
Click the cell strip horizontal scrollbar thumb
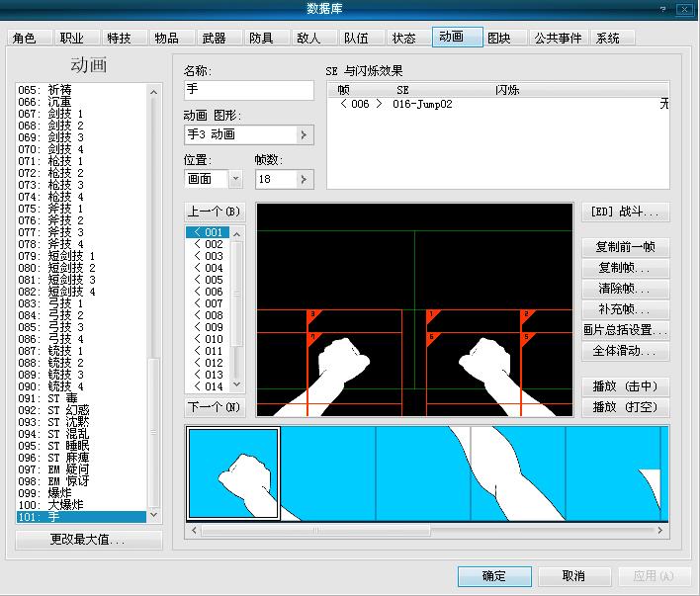pos(316,531)
